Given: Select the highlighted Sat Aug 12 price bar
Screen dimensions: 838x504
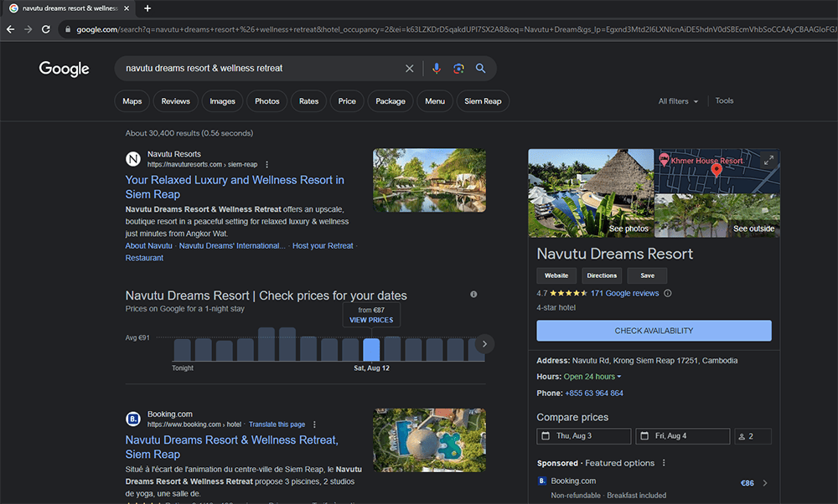Looking at the screenshot, I should pyautogui.click(x=371, y=349).
